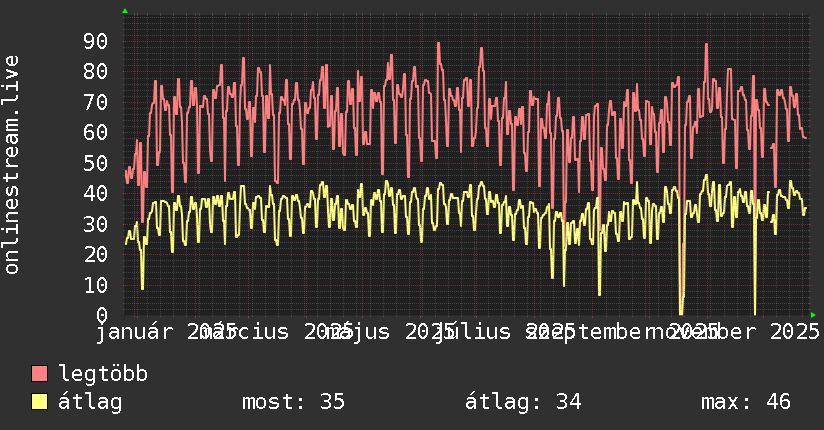Click the 'max: 46' maximum value
The width and height of the screenshot is (824, 430).
click(746, 402)
